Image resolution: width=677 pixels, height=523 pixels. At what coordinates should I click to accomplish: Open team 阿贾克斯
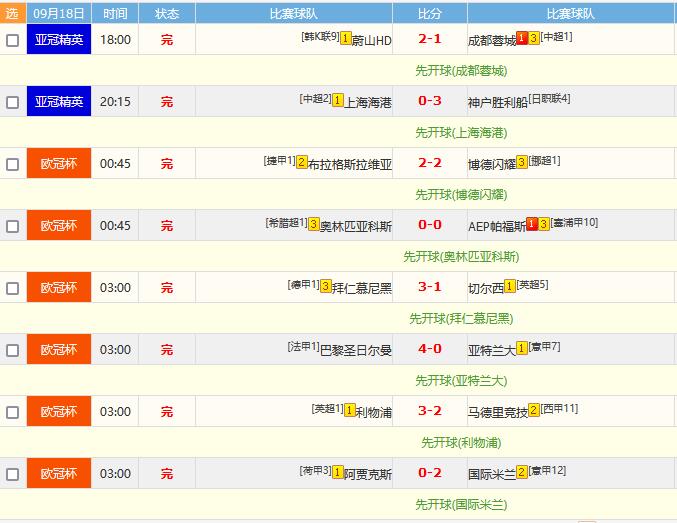click(x=368, y=475)
